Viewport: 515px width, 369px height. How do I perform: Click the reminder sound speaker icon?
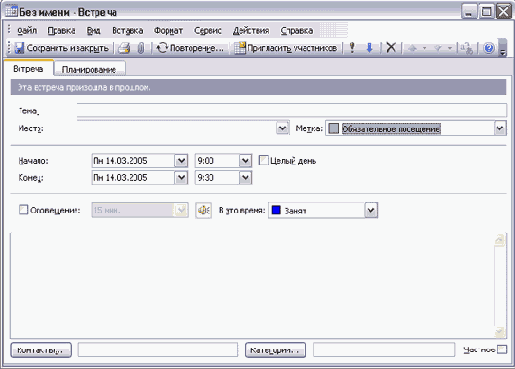204,210
